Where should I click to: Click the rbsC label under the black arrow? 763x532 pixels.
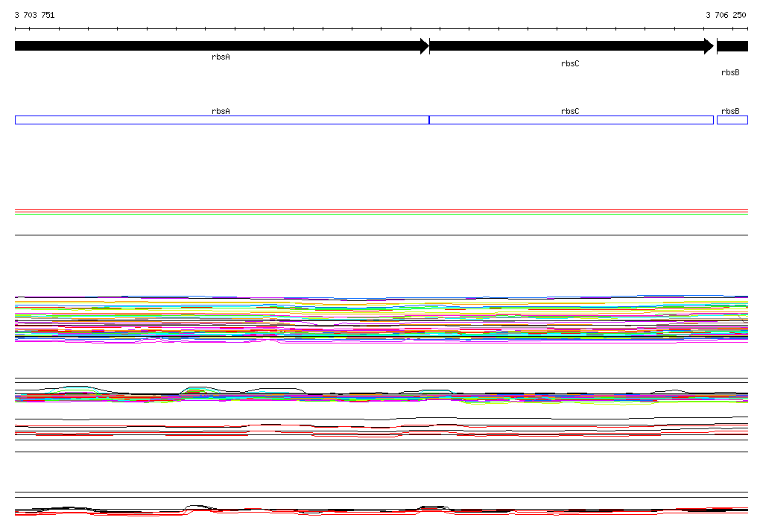pos(570,64)
